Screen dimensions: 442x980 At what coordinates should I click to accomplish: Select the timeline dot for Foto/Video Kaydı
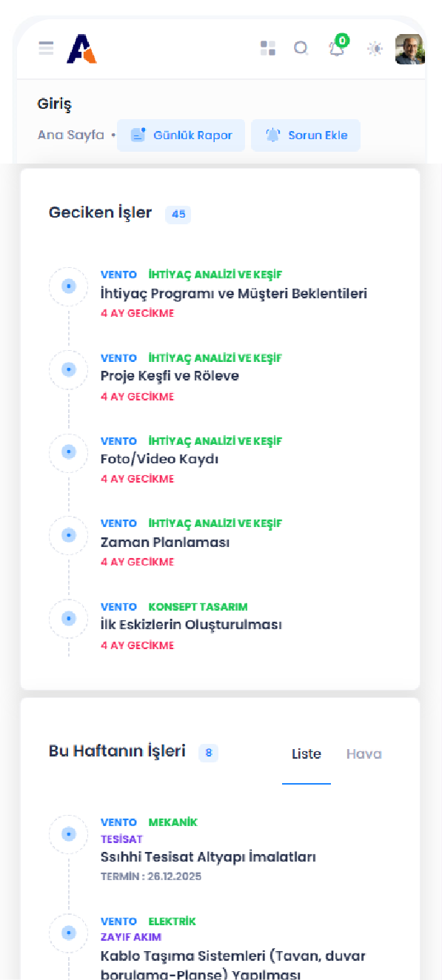pos(68,453)
